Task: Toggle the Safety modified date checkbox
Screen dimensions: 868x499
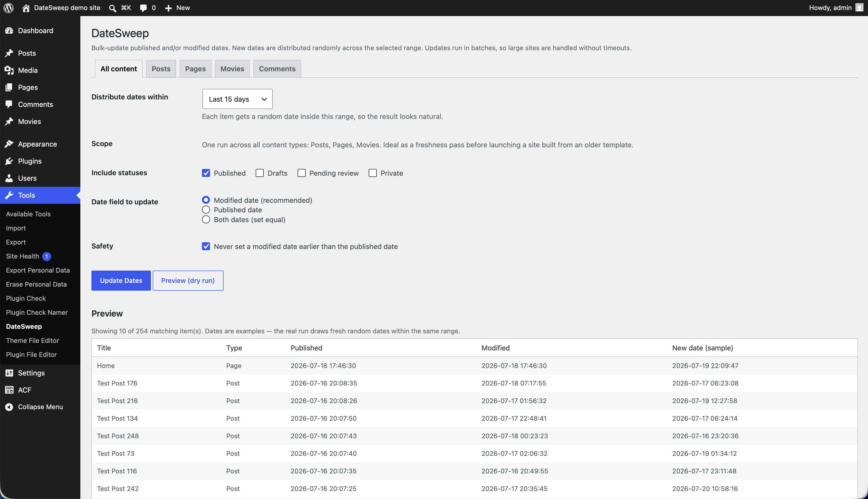Action: pyautogui.click(x=206, y=246)
